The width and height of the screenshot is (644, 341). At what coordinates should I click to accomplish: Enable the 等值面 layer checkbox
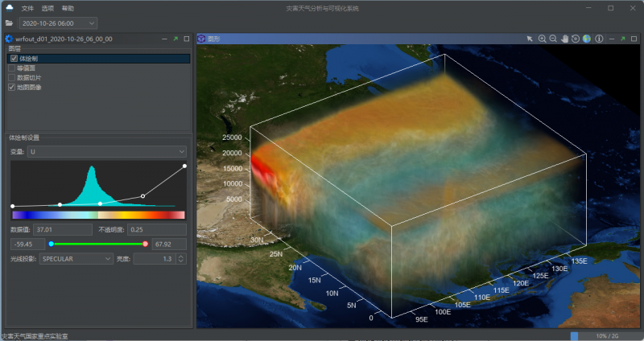13,68
